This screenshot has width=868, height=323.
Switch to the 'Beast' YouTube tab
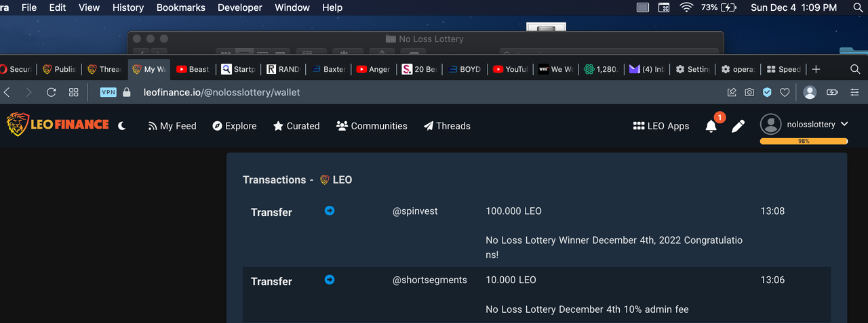[x=193, y=69]
